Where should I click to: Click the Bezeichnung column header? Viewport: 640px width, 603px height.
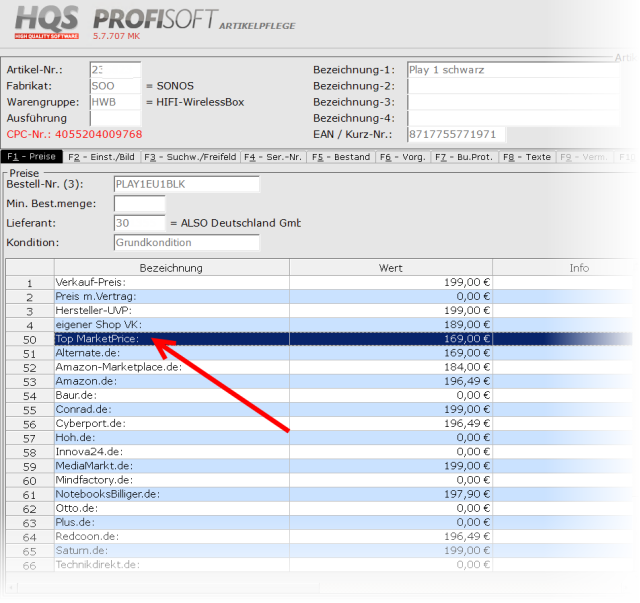pos(171,268)
